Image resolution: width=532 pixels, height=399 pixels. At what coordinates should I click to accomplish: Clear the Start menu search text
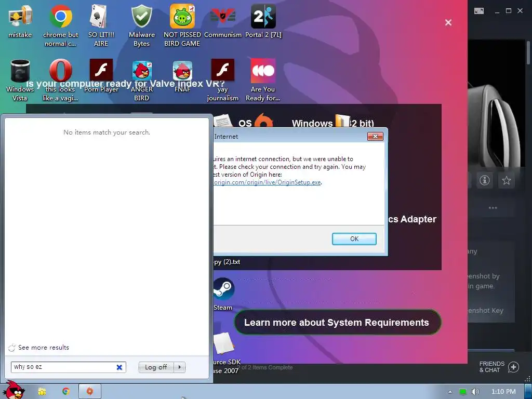119,367
